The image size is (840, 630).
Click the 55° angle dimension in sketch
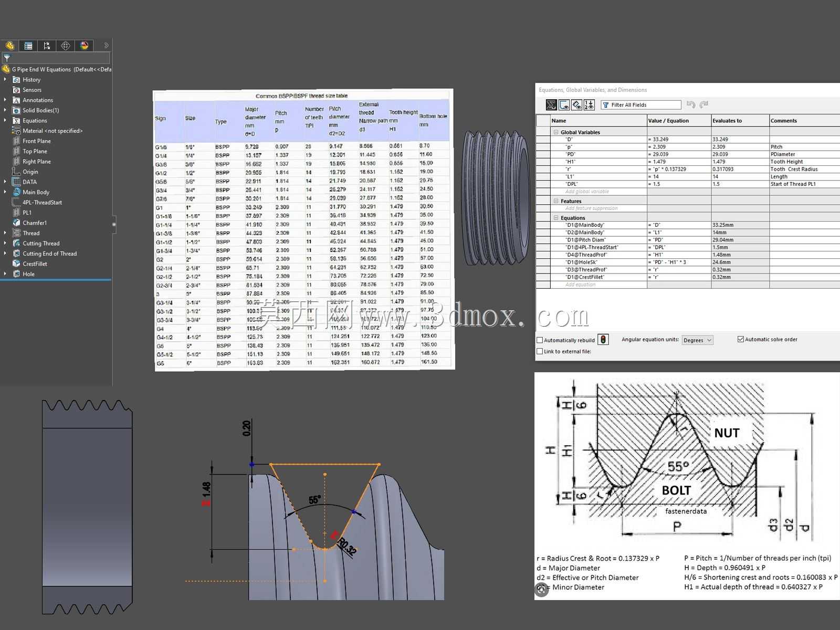(x=314, y=500)
